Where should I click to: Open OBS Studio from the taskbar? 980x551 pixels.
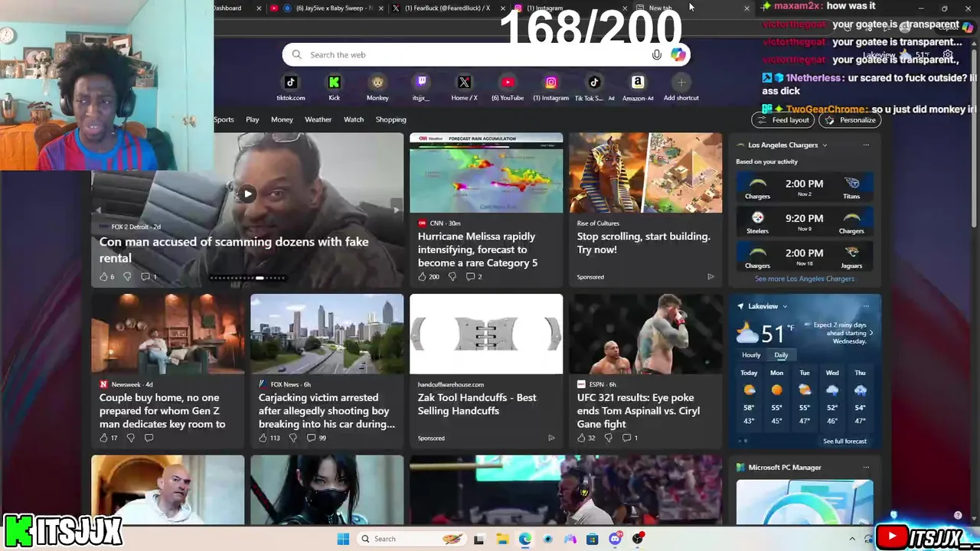[637, 539]
